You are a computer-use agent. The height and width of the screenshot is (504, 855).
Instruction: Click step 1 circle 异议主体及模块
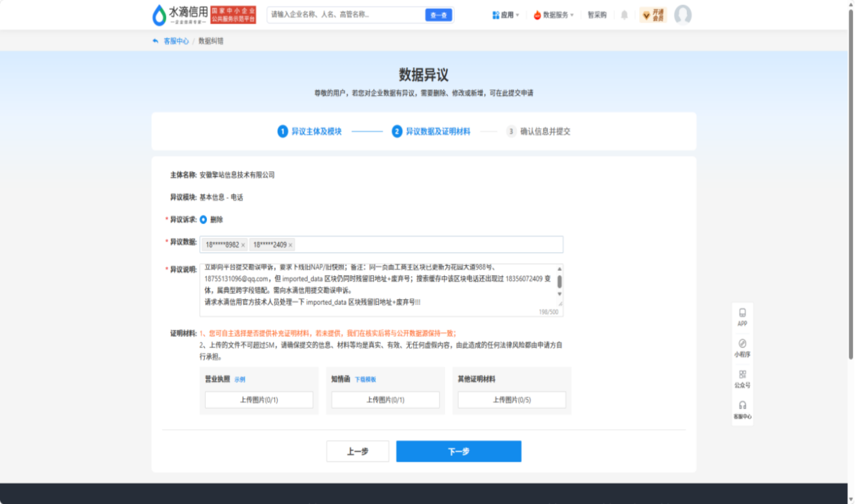[282, 131]
